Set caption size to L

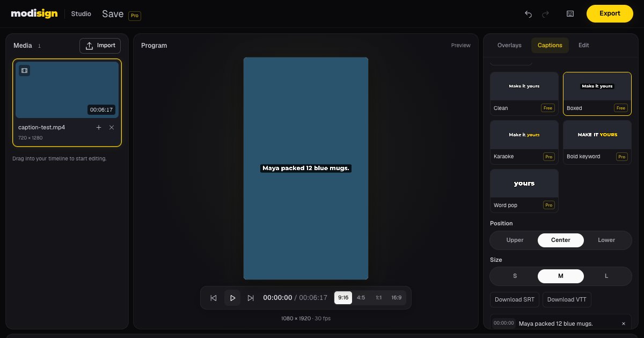(606, 276)
